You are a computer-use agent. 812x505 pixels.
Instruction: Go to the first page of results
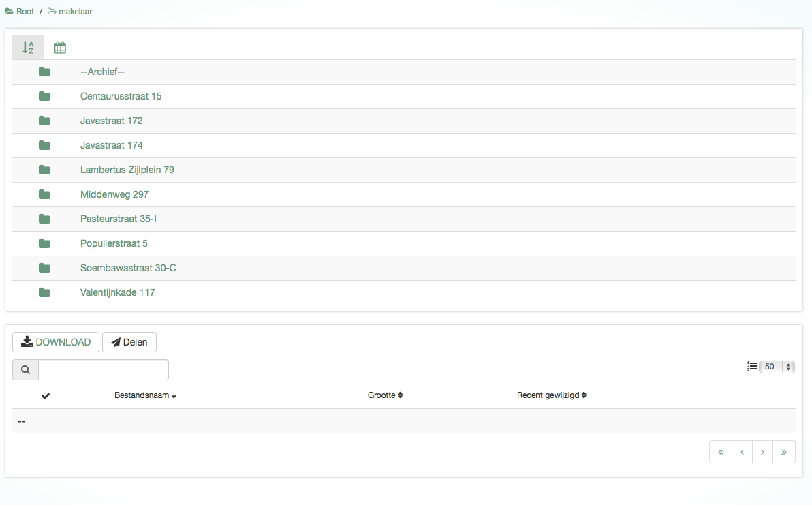pos(721,452)
